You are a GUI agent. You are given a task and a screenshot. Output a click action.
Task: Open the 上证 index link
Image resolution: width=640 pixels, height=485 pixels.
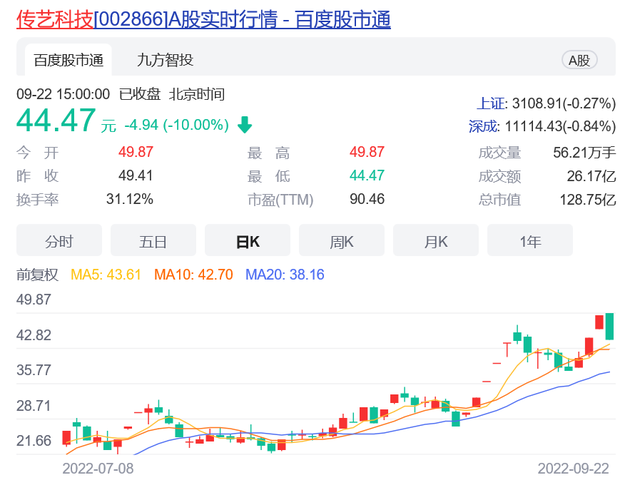tap(492, 102)
